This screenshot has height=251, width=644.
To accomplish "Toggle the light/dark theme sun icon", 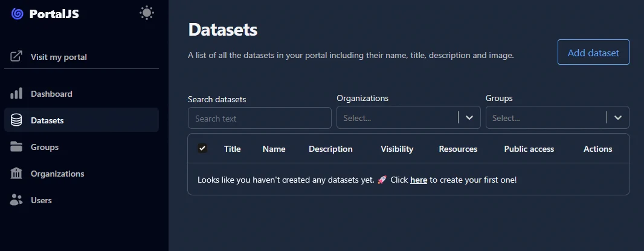I will click(x=147, y=13).
